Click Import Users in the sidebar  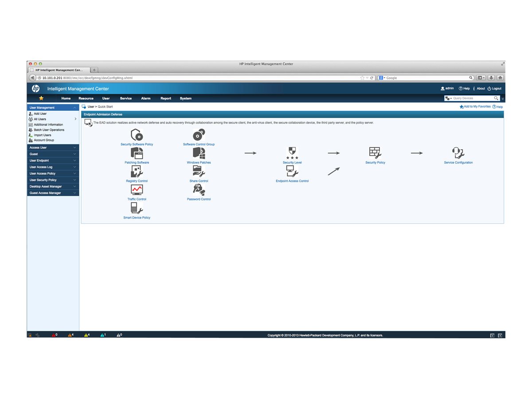43,135
